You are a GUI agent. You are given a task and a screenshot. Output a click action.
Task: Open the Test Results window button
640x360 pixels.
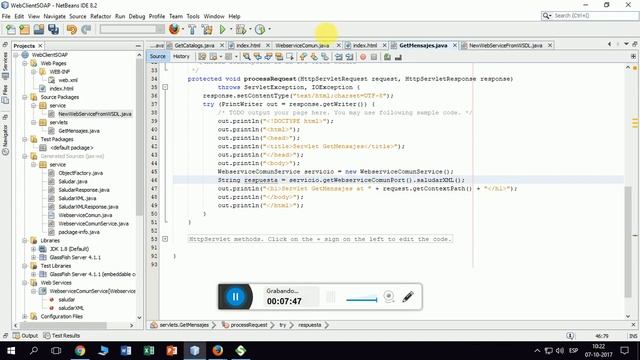point(62,336)
